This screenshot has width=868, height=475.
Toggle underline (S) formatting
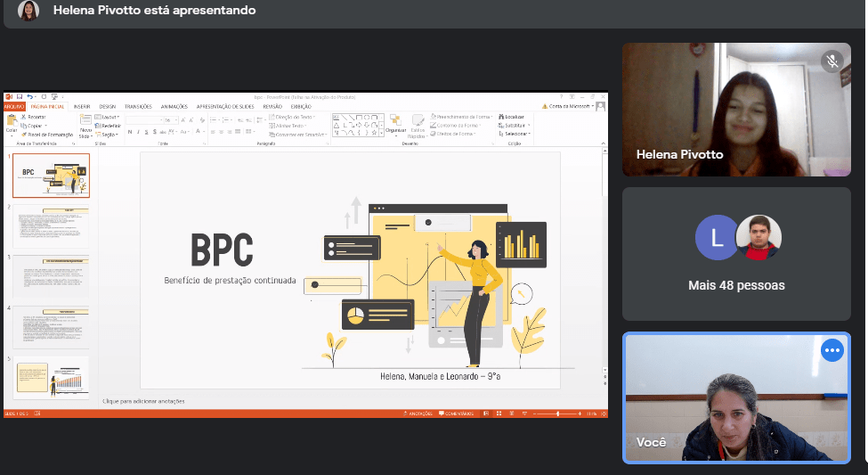point(145,132)
